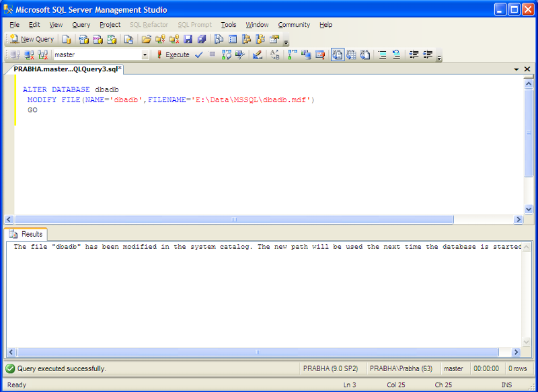The height and width of the screenshot is (392, 538).
Task: Create an Analysis Services MDX query
Action: point(83,39)
